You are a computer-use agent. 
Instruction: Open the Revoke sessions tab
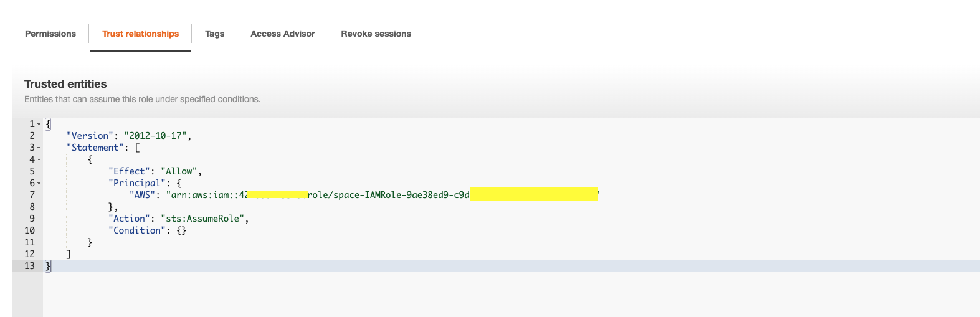click(376, 34)
